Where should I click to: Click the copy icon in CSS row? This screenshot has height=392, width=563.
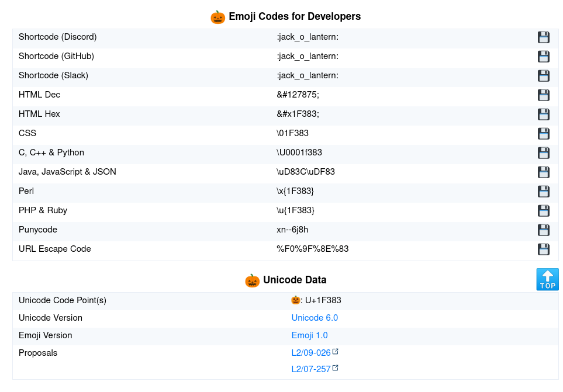543,134
